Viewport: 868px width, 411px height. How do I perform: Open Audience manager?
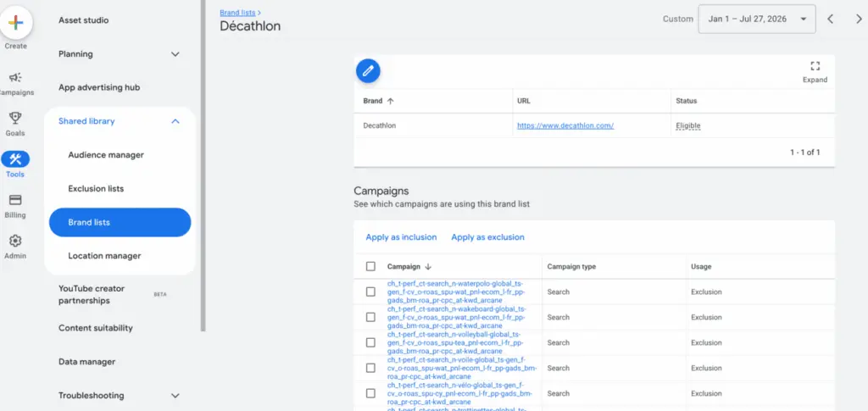[106, 155]
